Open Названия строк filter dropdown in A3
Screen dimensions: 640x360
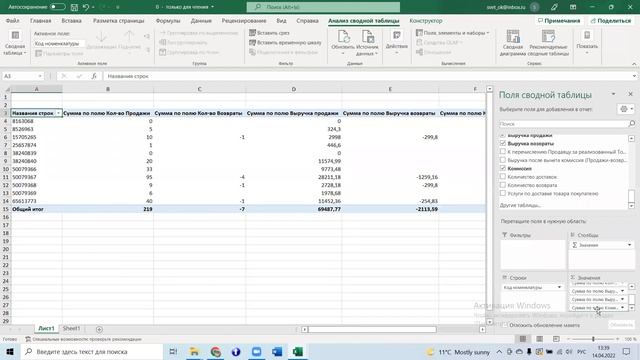tap(58, 113)
